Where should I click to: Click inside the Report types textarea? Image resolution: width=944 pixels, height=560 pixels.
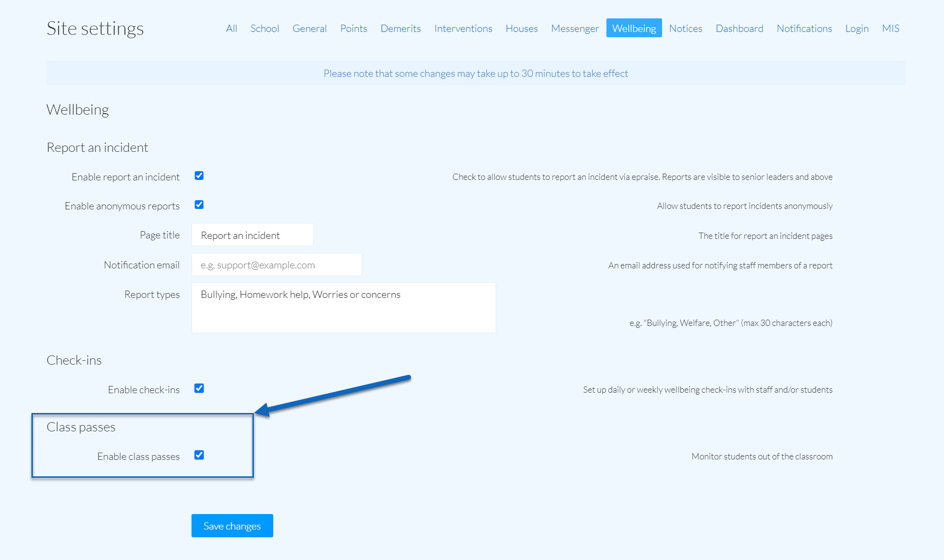point(344,308)
